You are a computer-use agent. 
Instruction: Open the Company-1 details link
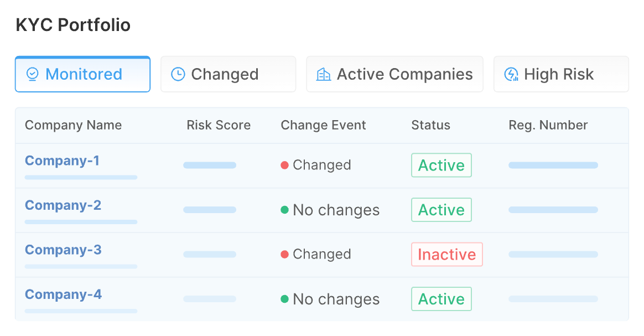point(63,161)
